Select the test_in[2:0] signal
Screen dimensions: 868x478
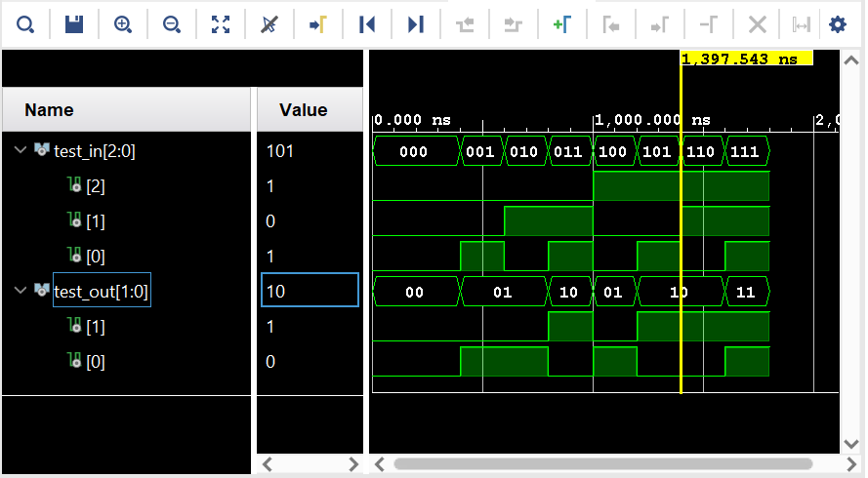[x=94, y=151]
